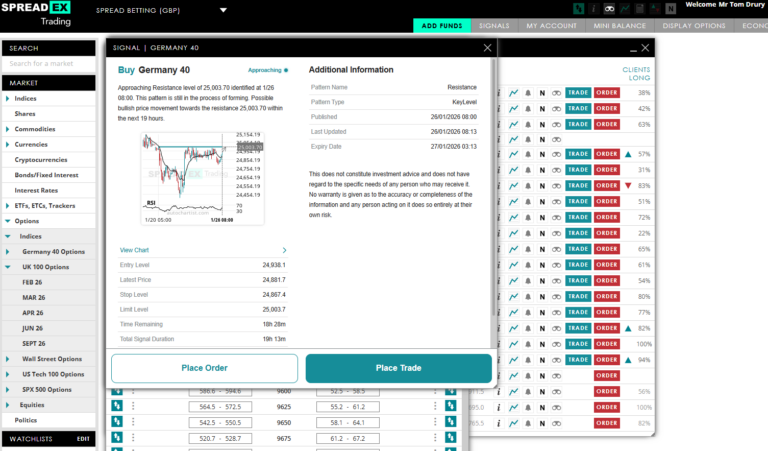Select Cryptocurrencies in the market list
The width and height of the screenshot is (768, 451).
pyautogui.click(x=41, y=160)
